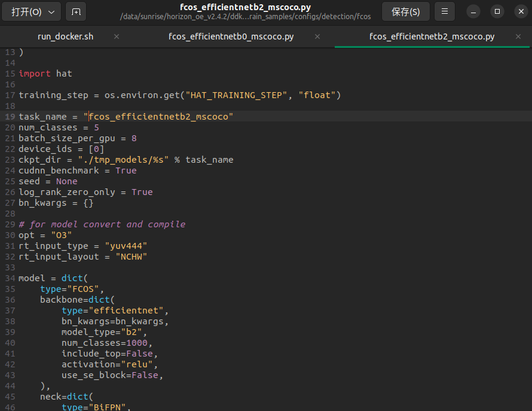Close the run_docker.sh tab

point(117,36)
